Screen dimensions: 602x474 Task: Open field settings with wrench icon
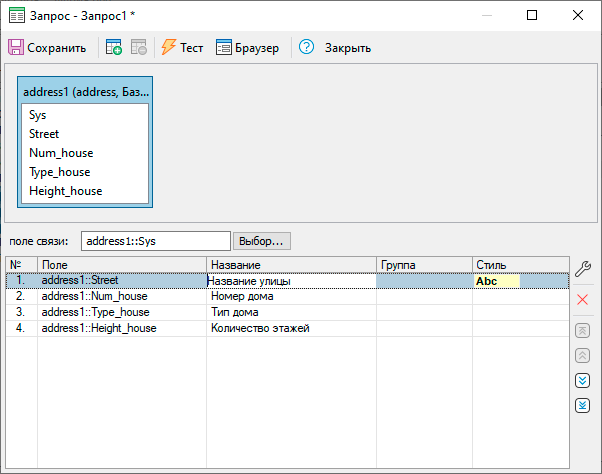[583, 268]
